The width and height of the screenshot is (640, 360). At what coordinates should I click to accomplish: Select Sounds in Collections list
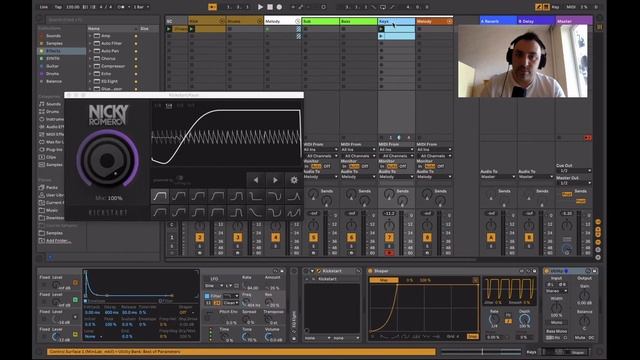pos(53,36)
